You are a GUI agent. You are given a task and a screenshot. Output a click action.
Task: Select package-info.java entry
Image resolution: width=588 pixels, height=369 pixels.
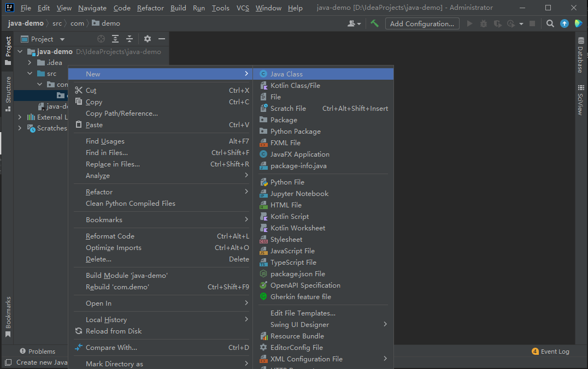324,166
